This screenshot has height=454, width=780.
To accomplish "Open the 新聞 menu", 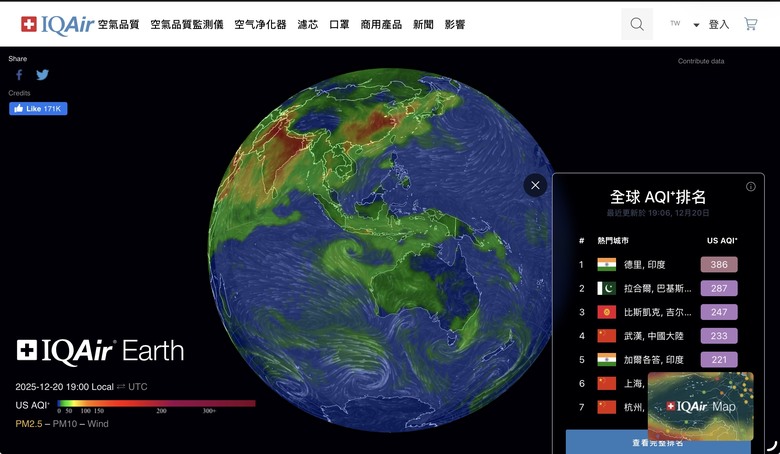I will coord(423,24).
